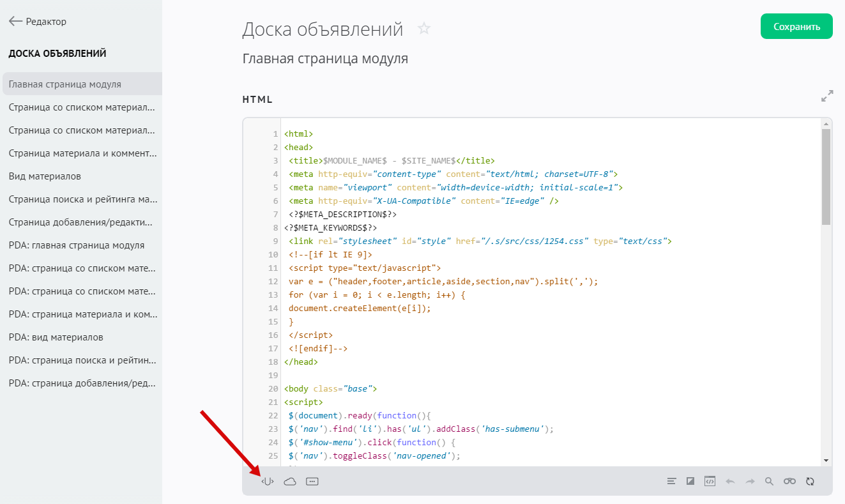
Task: Open PDA: вид материалов in sidebar
Action: pyautogui.click(x=56, y=337)
